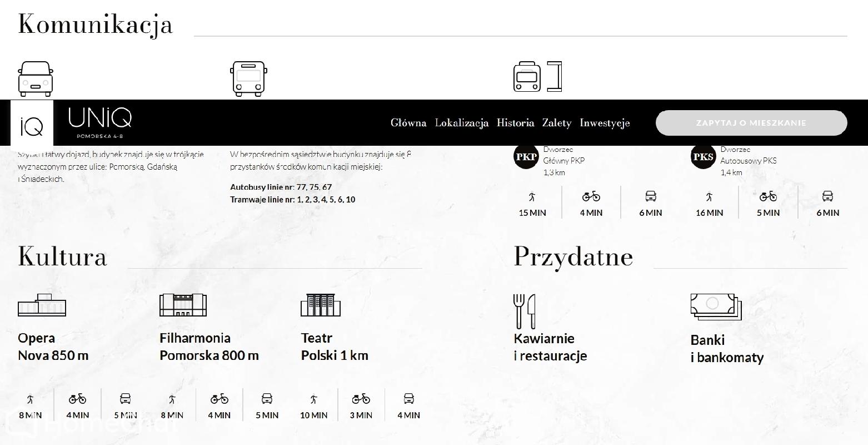Click Opera Nova 850 m label
Image resolution: width=868 pixels, height=445 pixels.
click(x=53, y=347)
